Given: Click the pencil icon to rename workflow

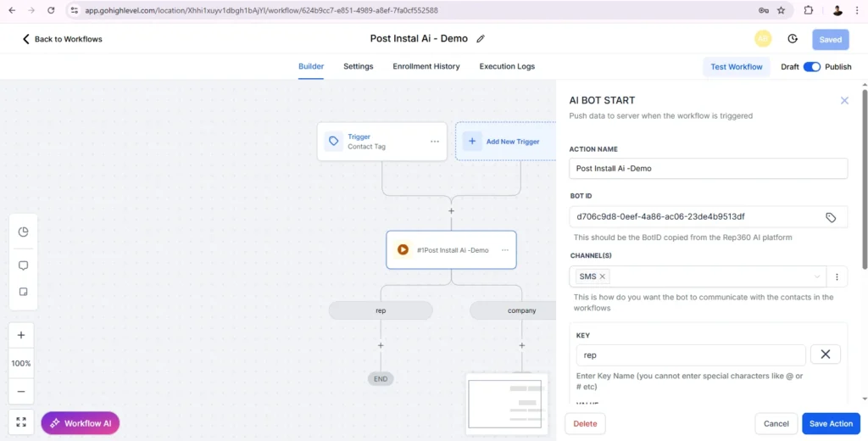Looking at the screenshot, I should tap(481, 39).
